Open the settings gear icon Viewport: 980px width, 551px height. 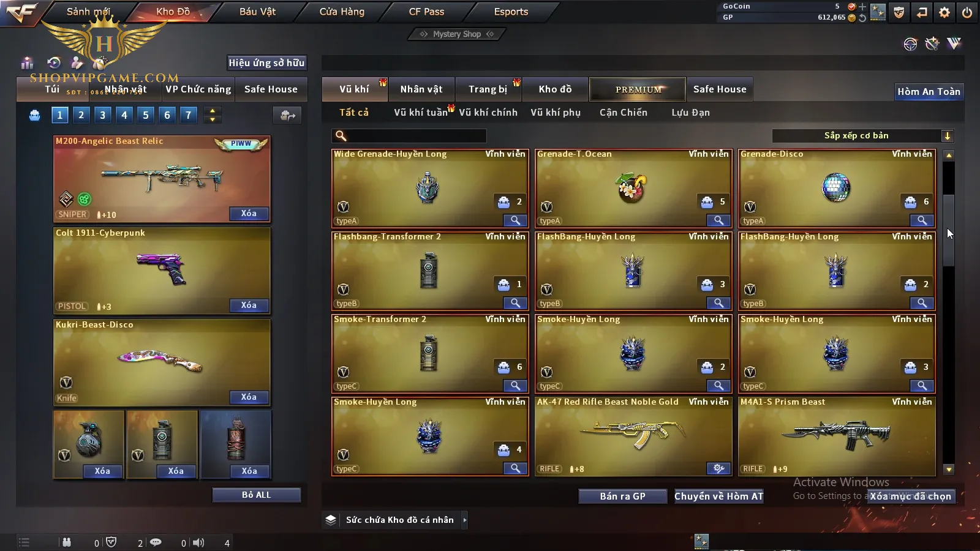coord(944,12)
